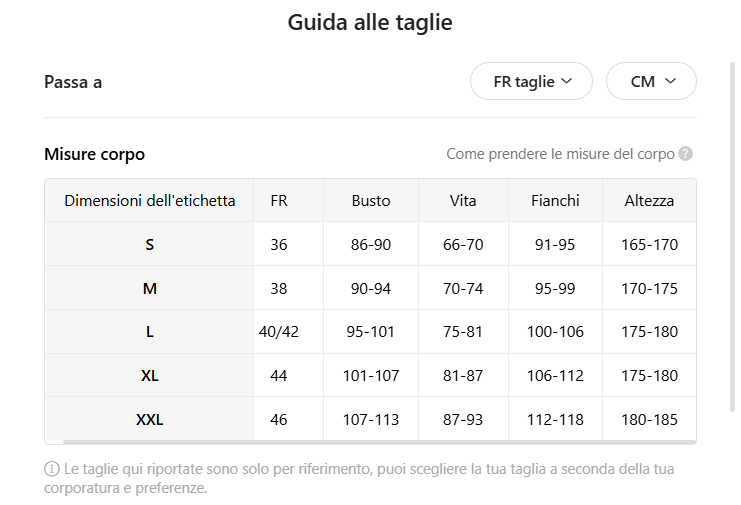
Task: Expand the CM unit dropdown
Action: 651,82
